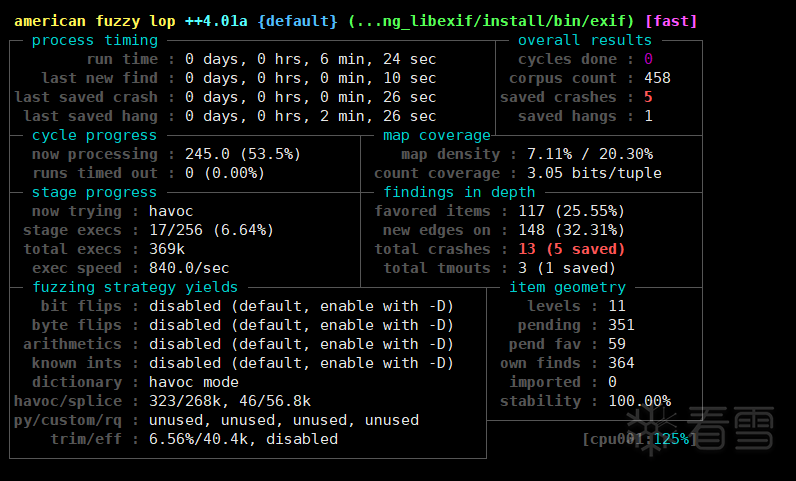Viewport: 796px width, 481px height.
Task: Click the 'map coverage' section header
Action: (x=437, y=135)
